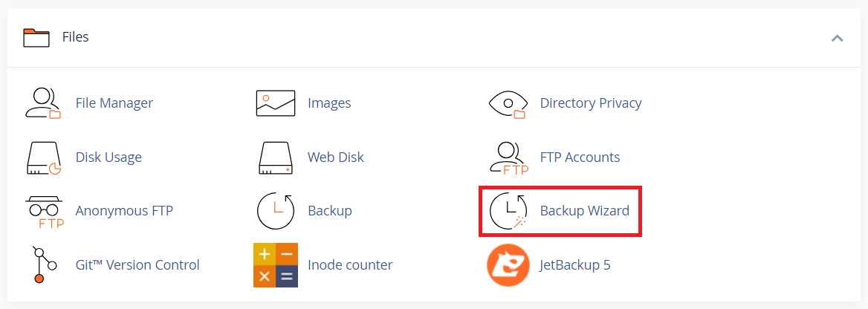Viewport: 868px width, 309px height.
Task: Click the Directory Privacy text link
Action: [x=591, y=103]
